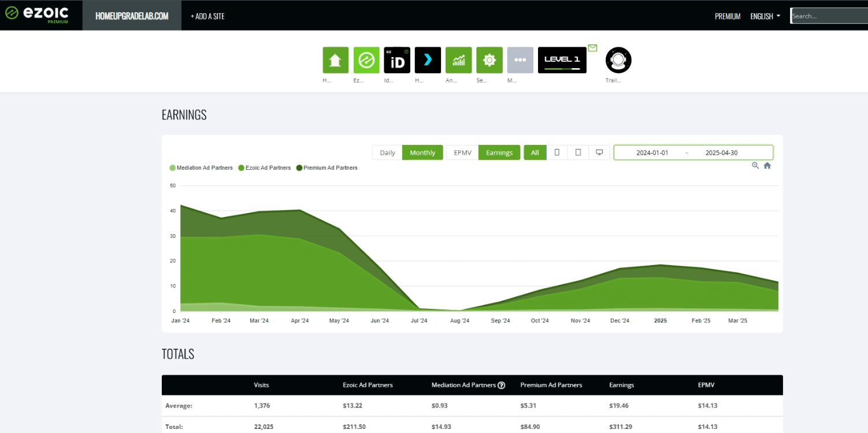Click the Visits column header
Viewport: 868px width, 433px height.
point(261,385)
